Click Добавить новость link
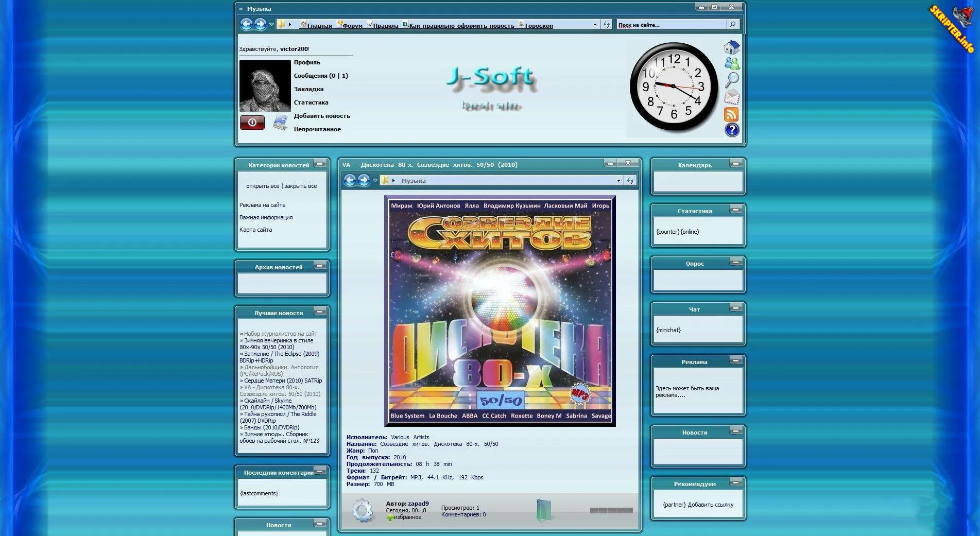The width and height of the screenshot is (980, 536). point(322,116)
